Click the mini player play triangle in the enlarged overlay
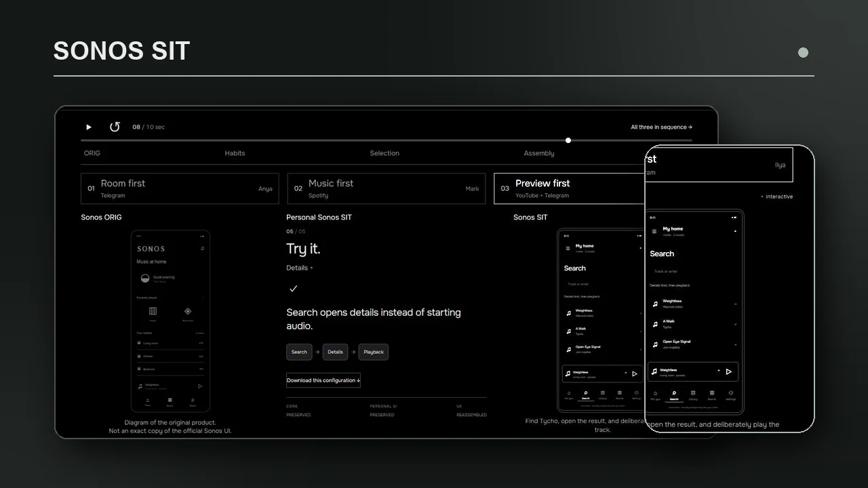Image resolution: width=868 pixels, height=488 pixels. pos(729,371)
